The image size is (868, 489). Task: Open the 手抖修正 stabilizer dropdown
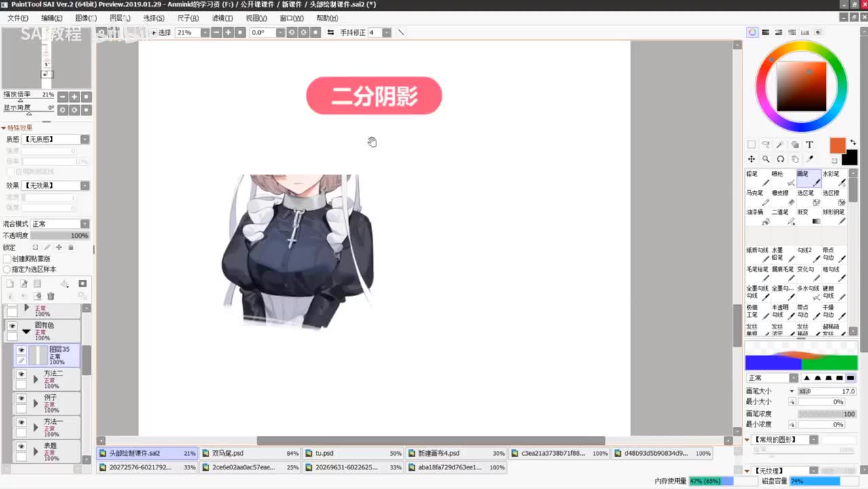pyautogui.click(x=386, y=33)
